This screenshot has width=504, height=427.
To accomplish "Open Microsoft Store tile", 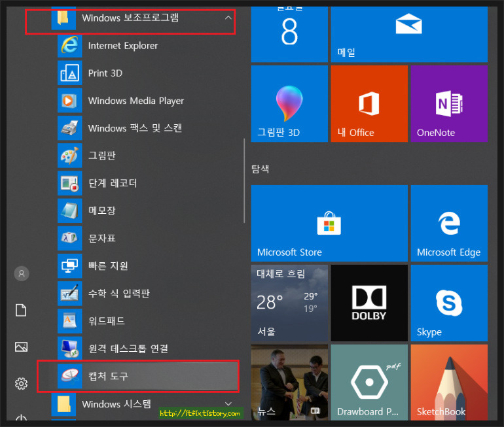I will point(329,223).
